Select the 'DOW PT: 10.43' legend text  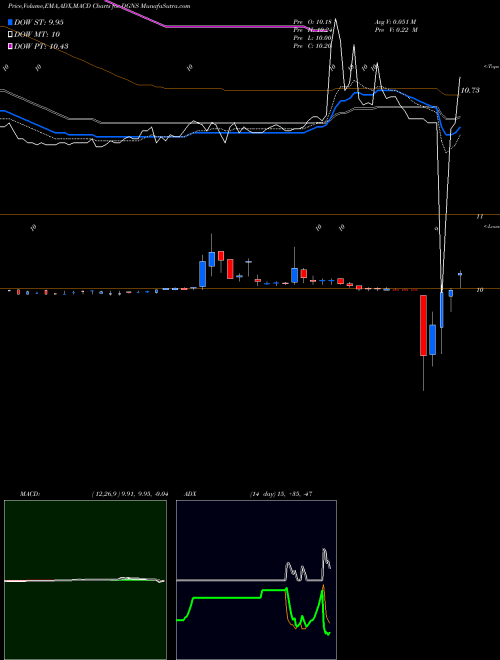tap(41, 46)
